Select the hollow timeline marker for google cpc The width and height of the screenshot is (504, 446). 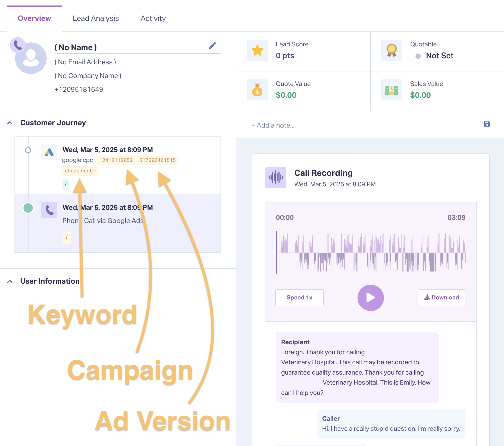[28, 150]
